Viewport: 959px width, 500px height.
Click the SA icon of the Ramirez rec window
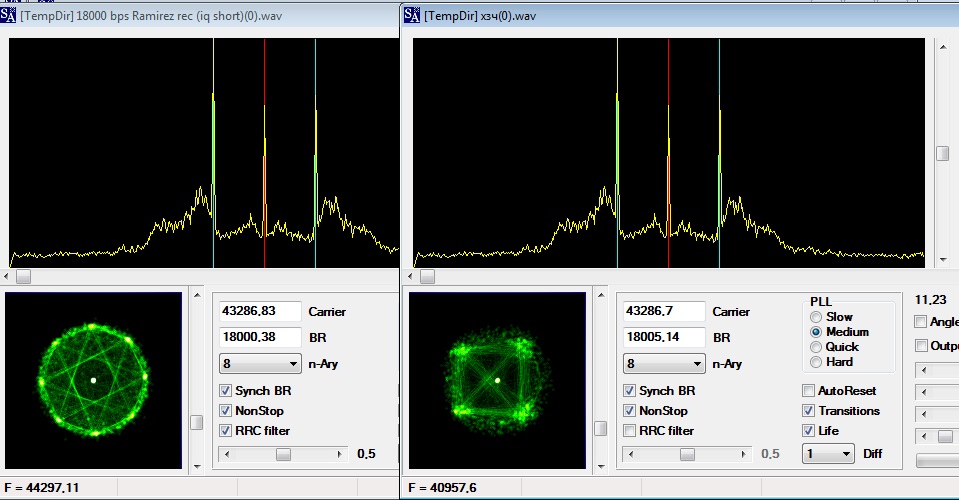[8, 15]
